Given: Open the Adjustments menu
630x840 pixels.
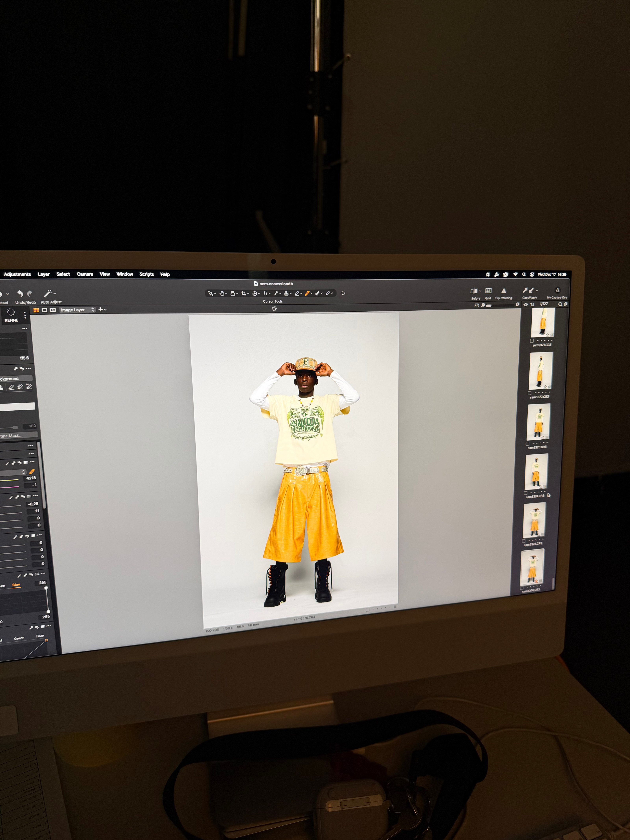Looking at the screenshot, I should coord(18,274).
